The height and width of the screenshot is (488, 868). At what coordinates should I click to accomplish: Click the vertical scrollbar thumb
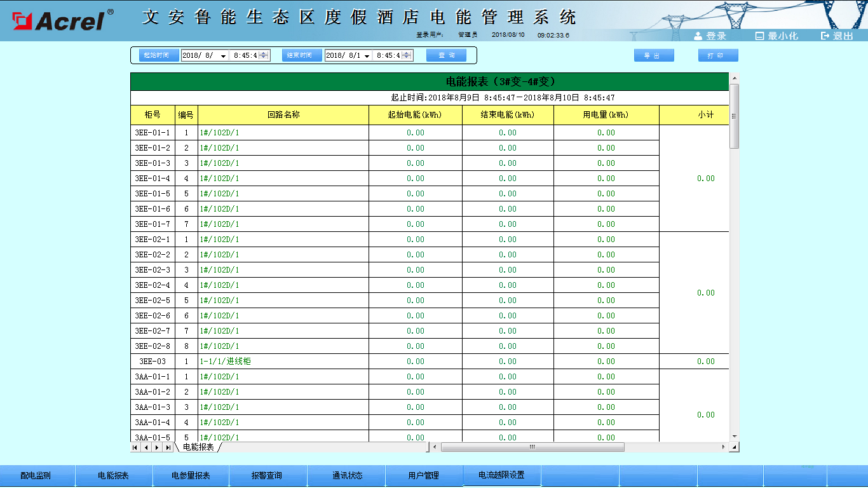point(735,116)
